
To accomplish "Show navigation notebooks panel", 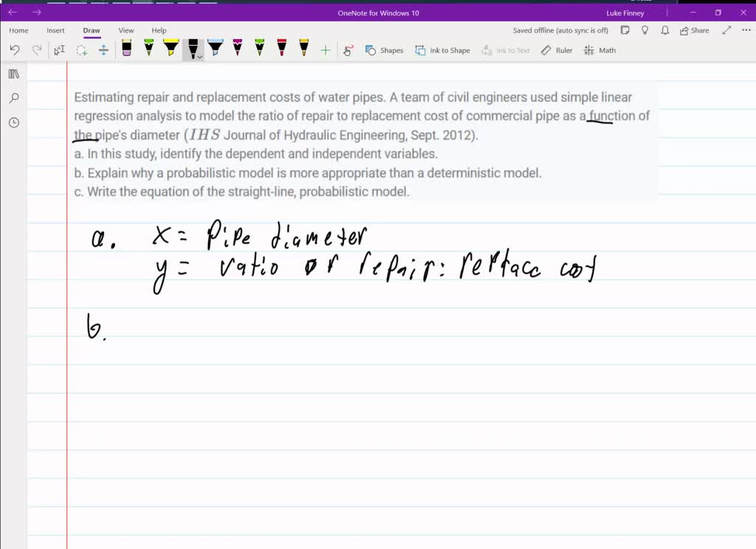I will pos(14,74).
